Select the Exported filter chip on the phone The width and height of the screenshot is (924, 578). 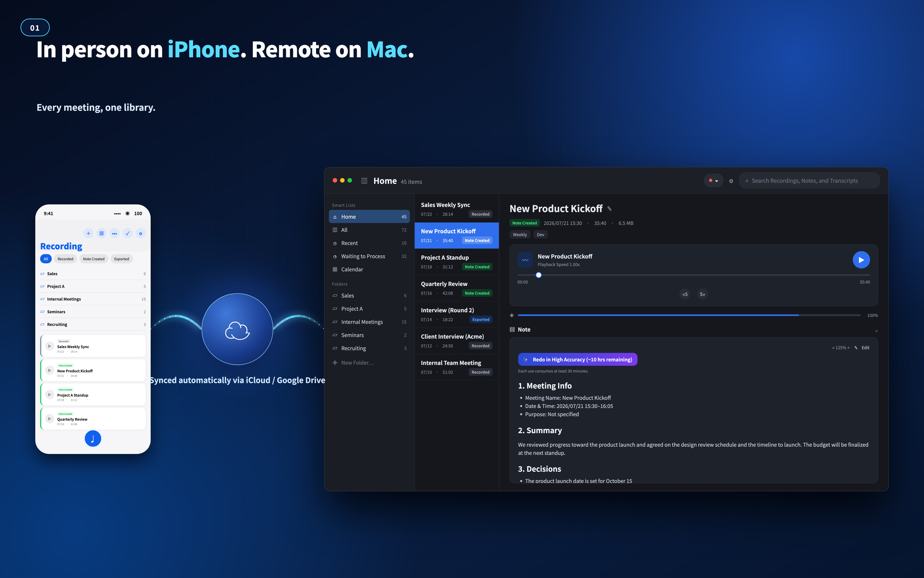coord(121,259)
